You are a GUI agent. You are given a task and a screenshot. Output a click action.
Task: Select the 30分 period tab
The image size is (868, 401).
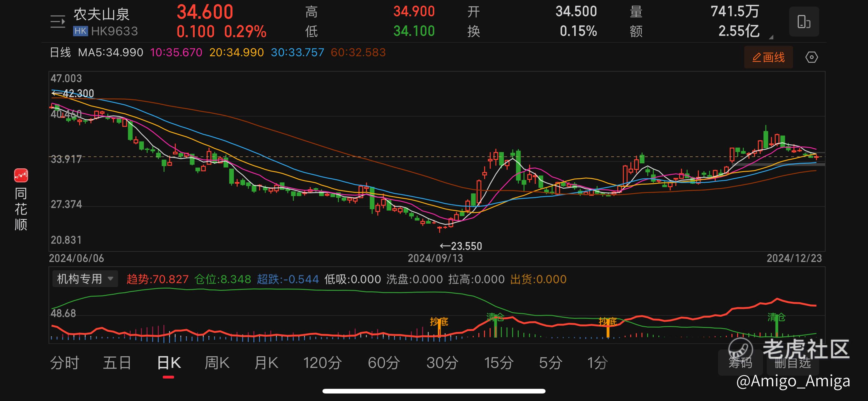click(442, 363)
